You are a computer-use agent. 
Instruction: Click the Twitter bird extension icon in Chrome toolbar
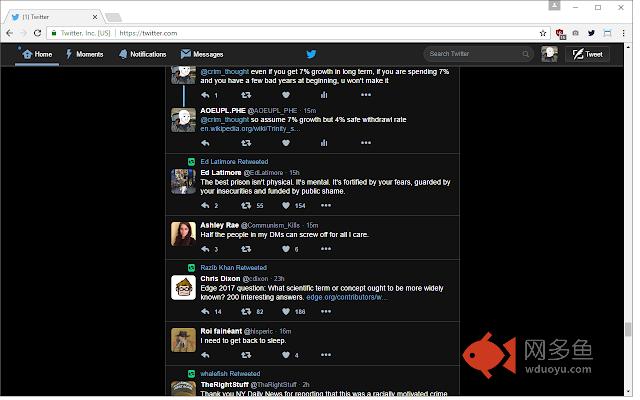[591, 33]
